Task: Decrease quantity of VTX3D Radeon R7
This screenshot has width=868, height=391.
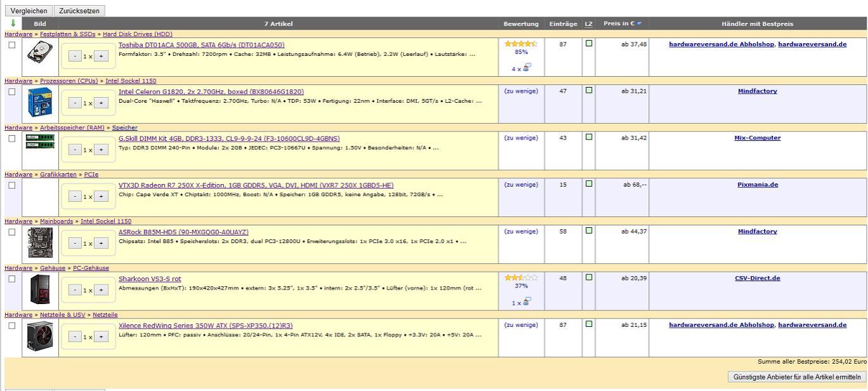Action: (x=75, y=196)
